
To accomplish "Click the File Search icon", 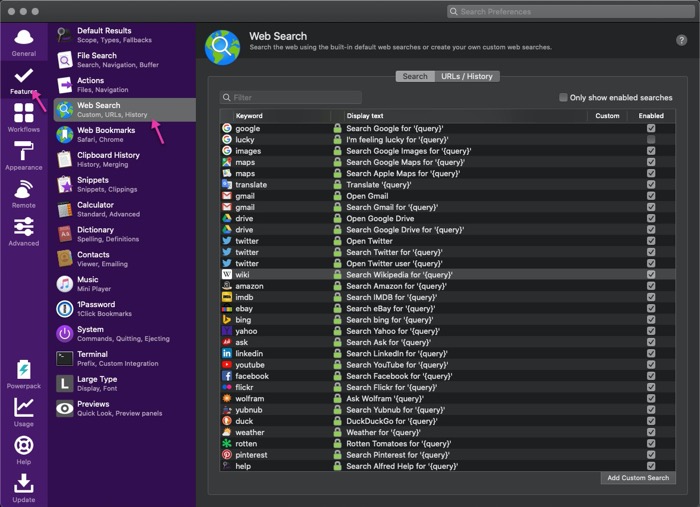I will 65,60.
